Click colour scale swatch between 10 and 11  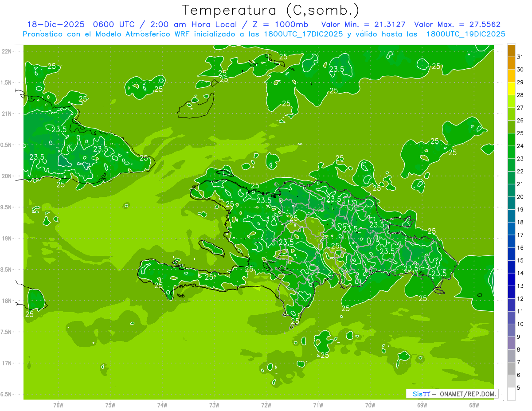coord(511,318)
